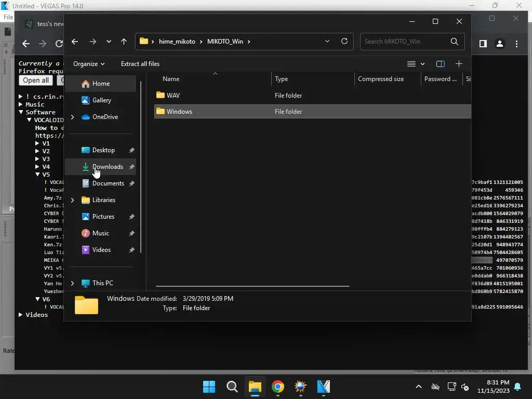Open File Explorer from the taskbar

point(255,387)
